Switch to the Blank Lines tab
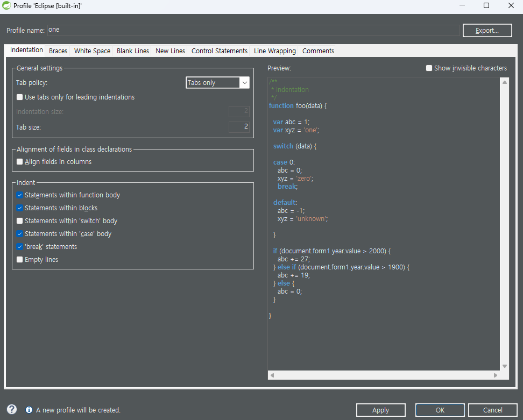Screen dimensions: 523x420 click(133, 51)
